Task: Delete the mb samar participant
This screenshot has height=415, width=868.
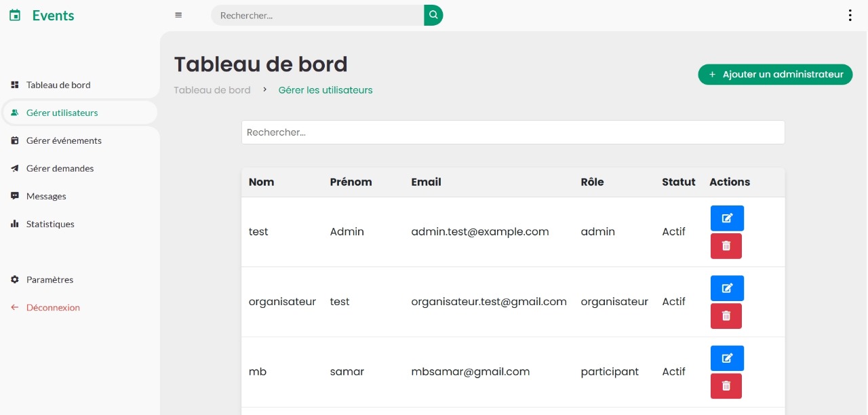Action: tap(726, 386)
